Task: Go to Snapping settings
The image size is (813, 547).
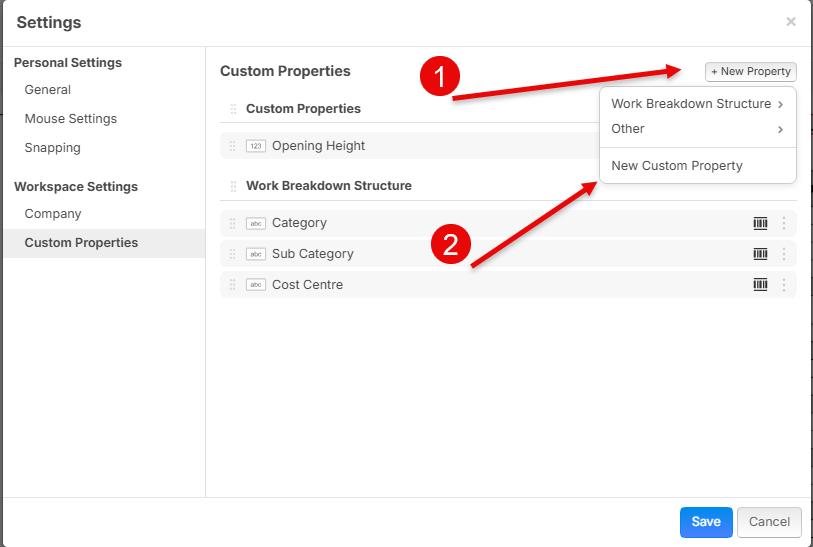Action: (52, 148)
